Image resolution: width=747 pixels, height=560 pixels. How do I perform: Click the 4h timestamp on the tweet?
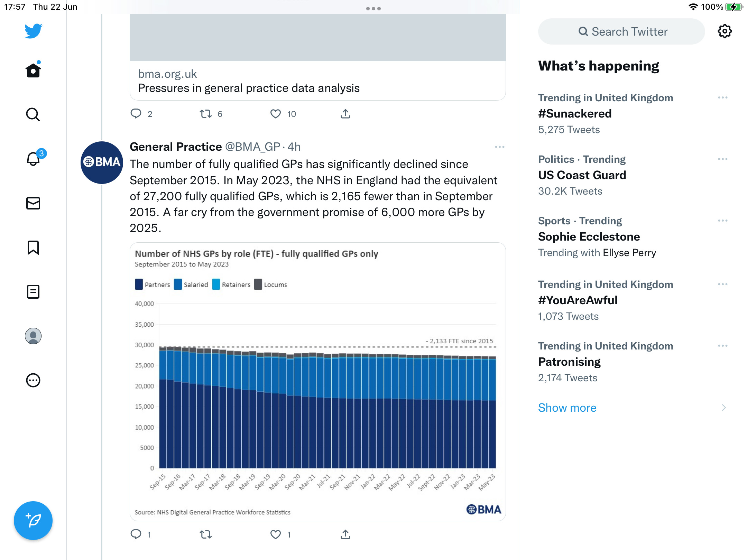coord(294,147)
